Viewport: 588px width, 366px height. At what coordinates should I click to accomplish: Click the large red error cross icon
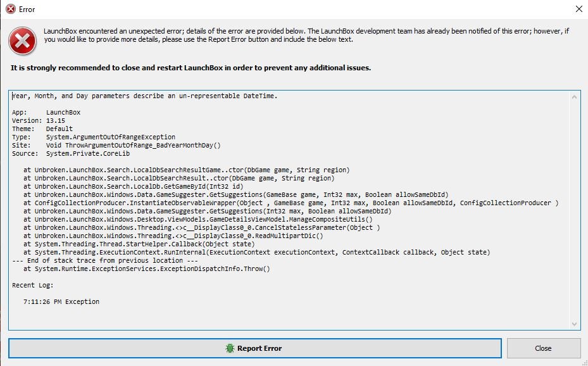coord(23,41)
